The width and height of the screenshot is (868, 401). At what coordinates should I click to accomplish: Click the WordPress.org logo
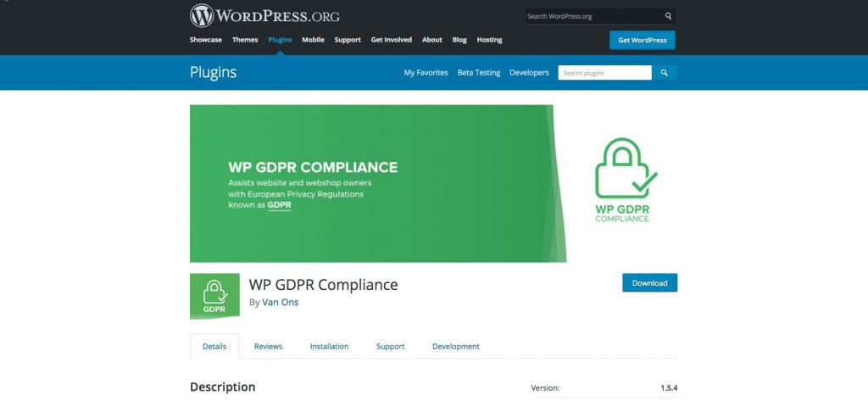coord(264,16)
